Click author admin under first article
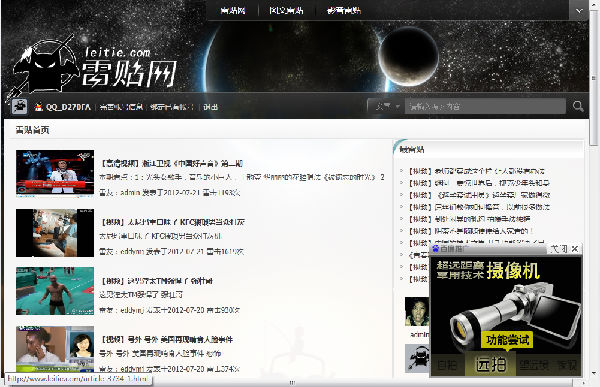600x387 pixels. click(130, 193)
